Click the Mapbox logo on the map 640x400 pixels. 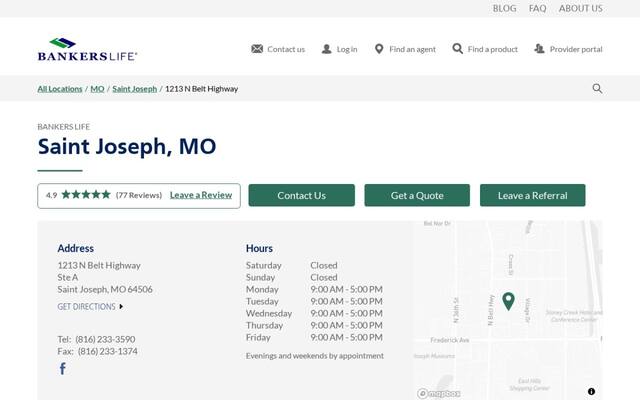[x=439, y=393]
